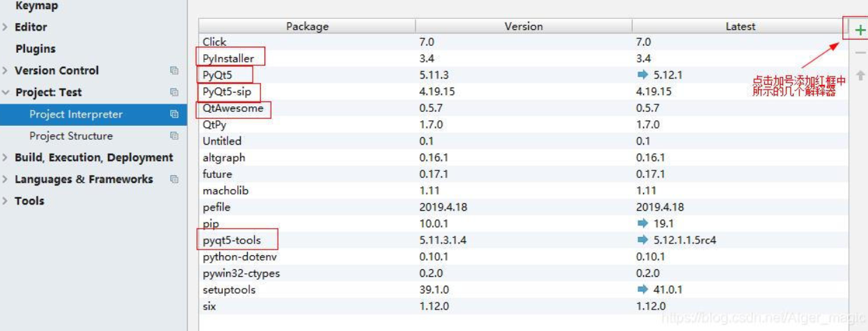Click the copy icon beside Version Control
The width and height of the screenshot is (868, 331).
point(174,71)
